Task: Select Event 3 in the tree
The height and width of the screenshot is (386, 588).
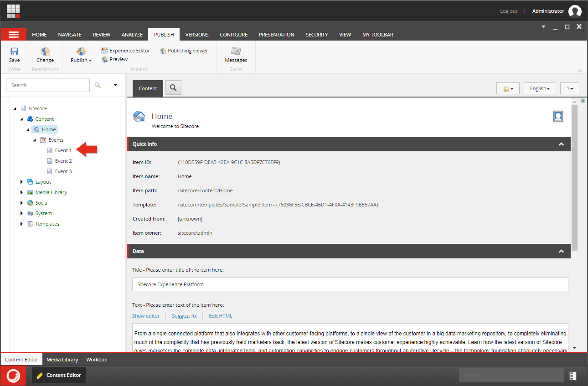Action: coord(63,171)
